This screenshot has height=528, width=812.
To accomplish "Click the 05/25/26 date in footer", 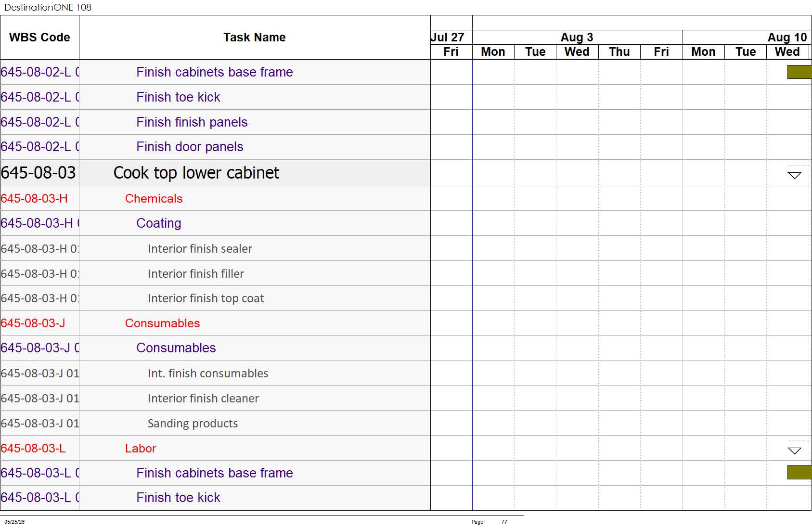I will pos(14,522).
